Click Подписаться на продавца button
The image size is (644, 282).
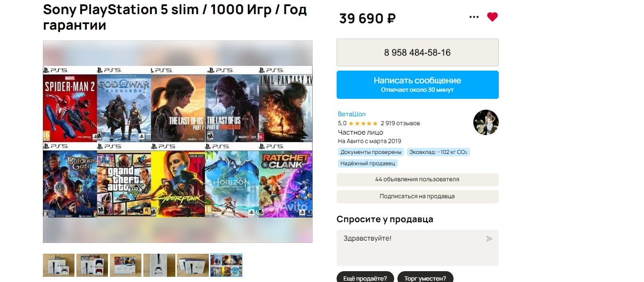pyautogui.click(x=417, y=197)
